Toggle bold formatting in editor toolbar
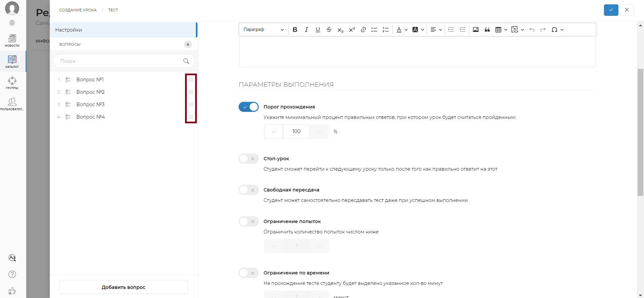 pyautogui.click(x=295, y=30)
